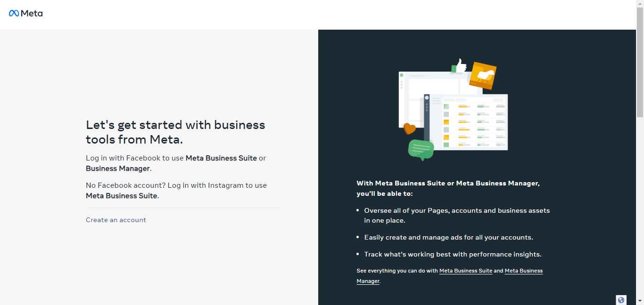Open the Create an account link
Screen dimensions: 644x305
pos(116,220)
